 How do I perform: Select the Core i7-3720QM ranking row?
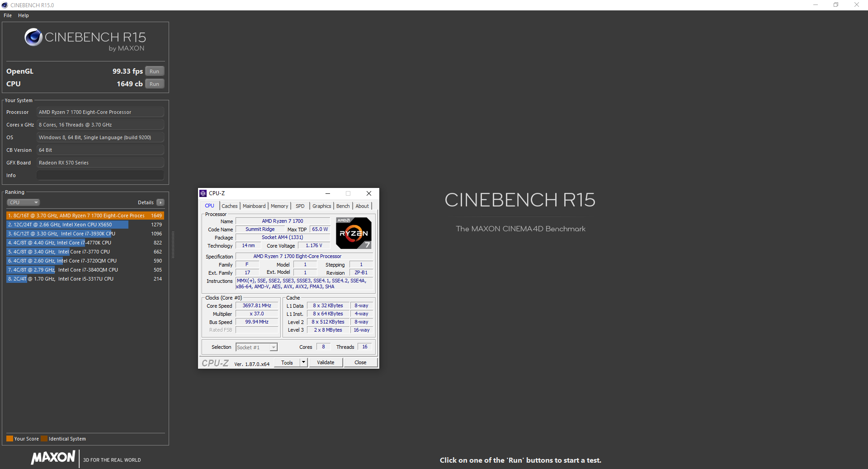coord(85,261)
